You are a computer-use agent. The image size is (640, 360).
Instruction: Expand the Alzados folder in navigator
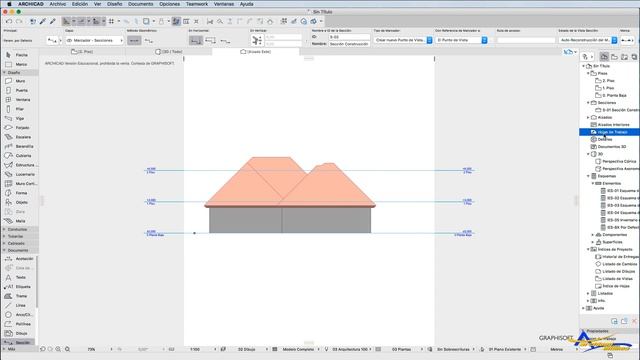[x=588, y=118]
